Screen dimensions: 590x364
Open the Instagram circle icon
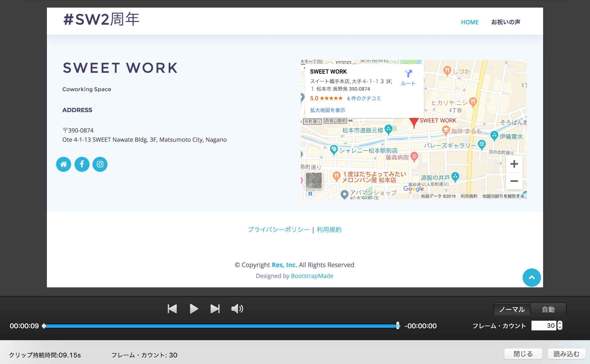[x=100, y=164]
